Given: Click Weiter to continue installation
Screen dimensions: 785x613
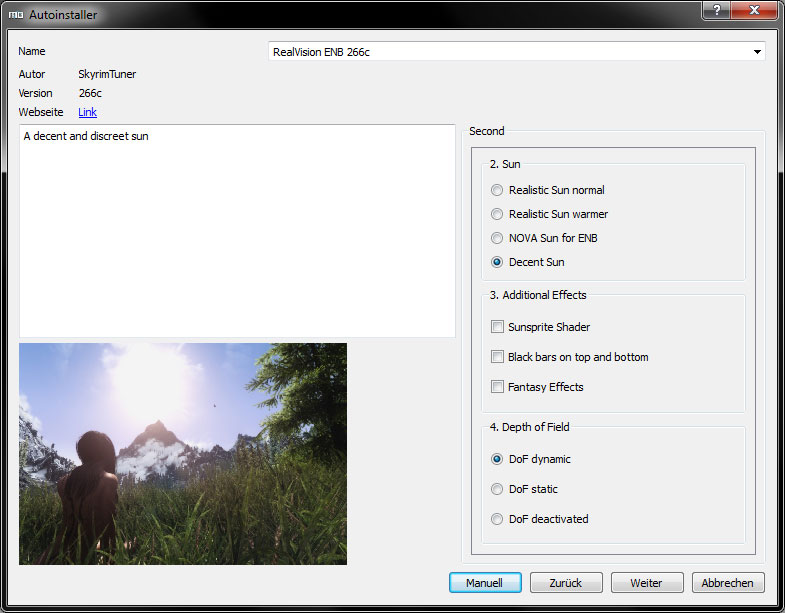Looking at the screenshot, I should pyautogui.click(x=648, y=582).
